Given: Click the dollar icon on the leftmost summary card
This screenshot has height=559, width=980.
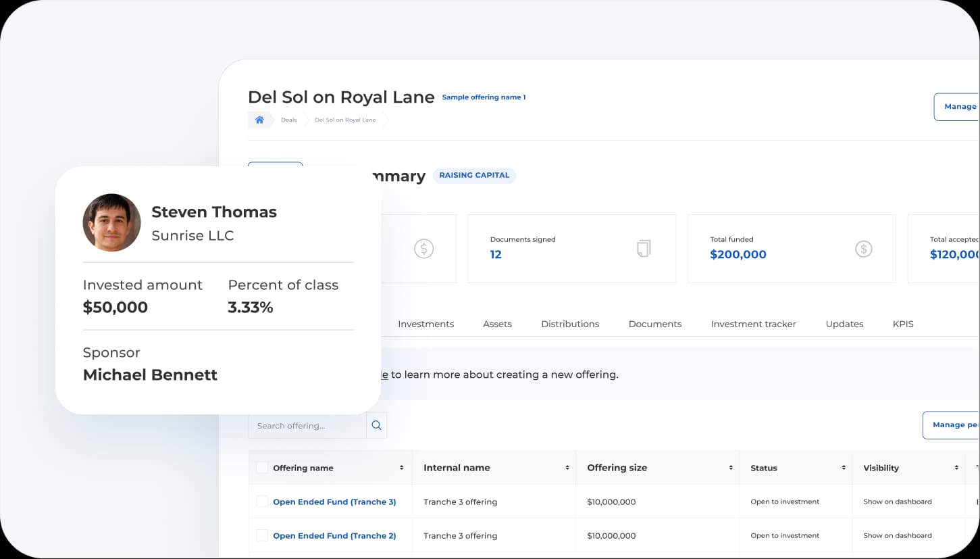Looking at the screenshot, I should (x=423, y=249).
